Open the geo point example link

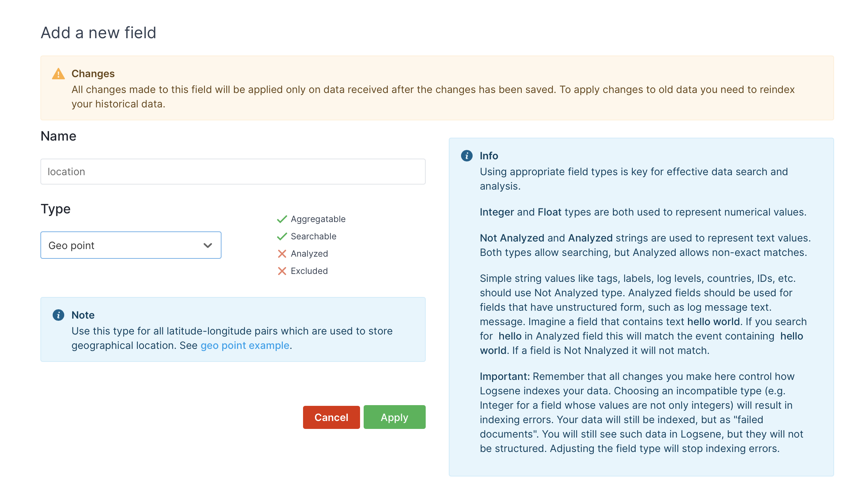tap(245, 345)
